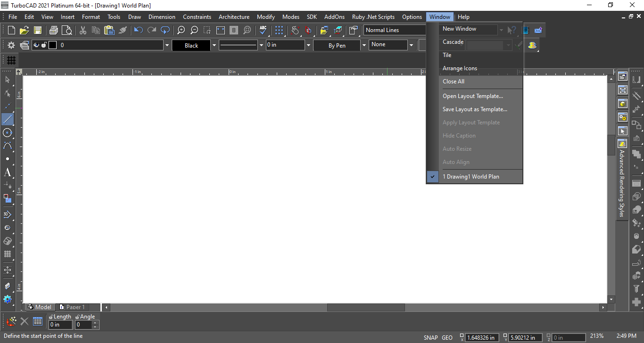
Task: Toggle the grid display icon
Action: [11, 60]
